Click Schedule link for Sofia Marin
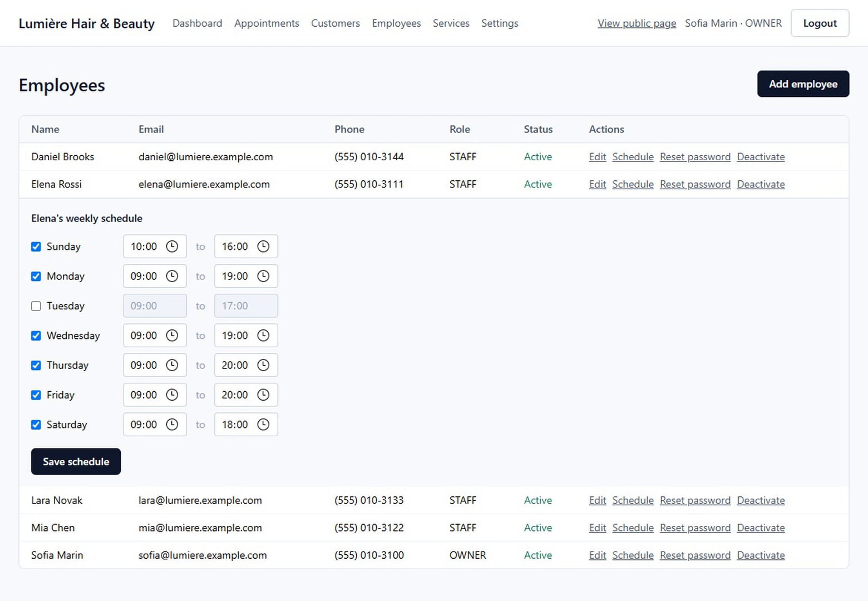 pos(633,555)
